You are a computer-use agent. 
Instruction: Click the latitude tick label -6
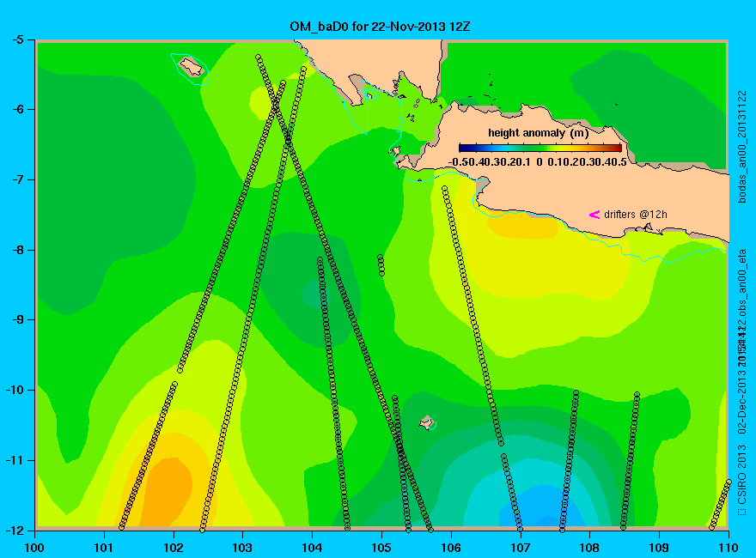point(16,109)
